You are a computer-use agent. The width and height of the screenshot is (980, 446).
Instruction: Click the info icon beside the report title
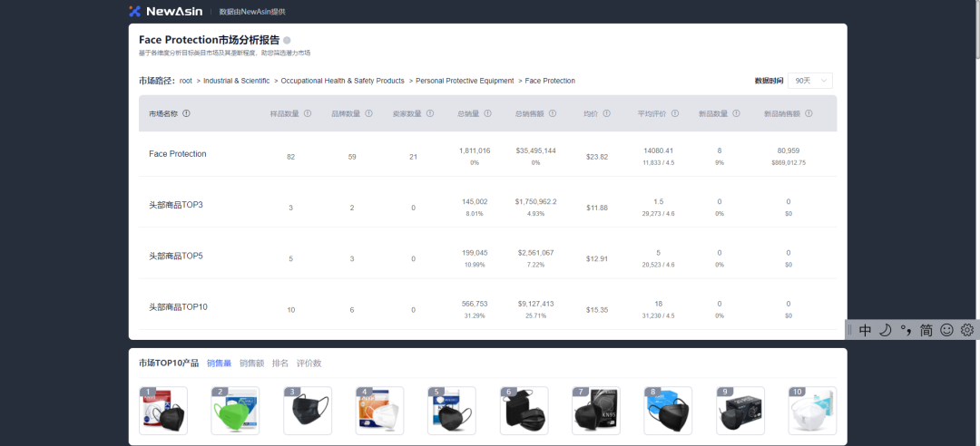pyautogui.click(x=287, y=40)
